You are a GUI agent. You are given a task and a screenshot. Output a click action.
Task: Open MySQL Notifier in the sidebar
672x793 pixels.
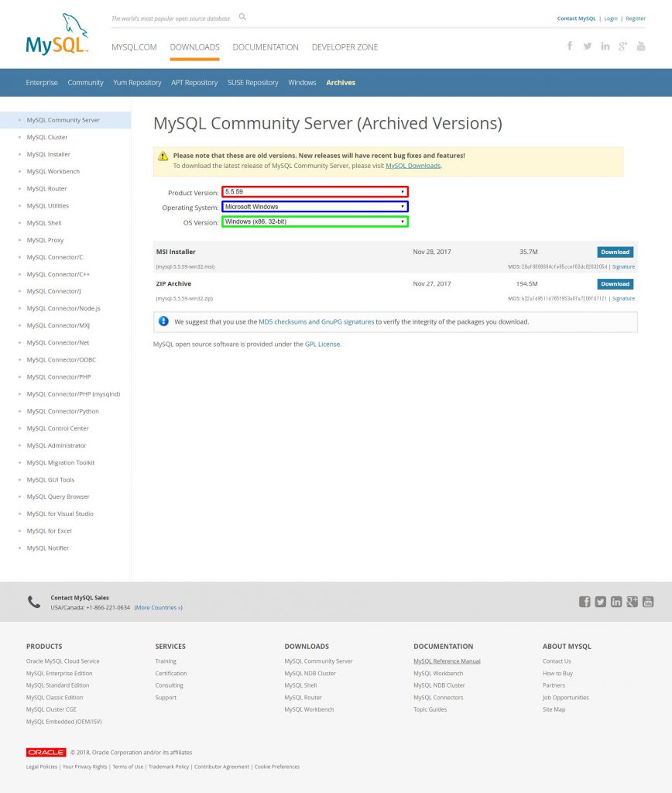point(47,548)
